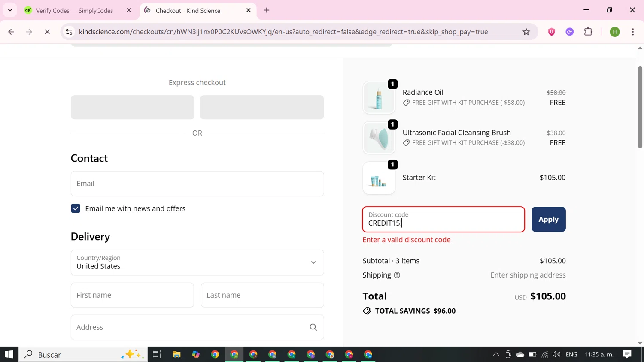
Task: Open the purple circular extension icon
Action: coord(570,32)
